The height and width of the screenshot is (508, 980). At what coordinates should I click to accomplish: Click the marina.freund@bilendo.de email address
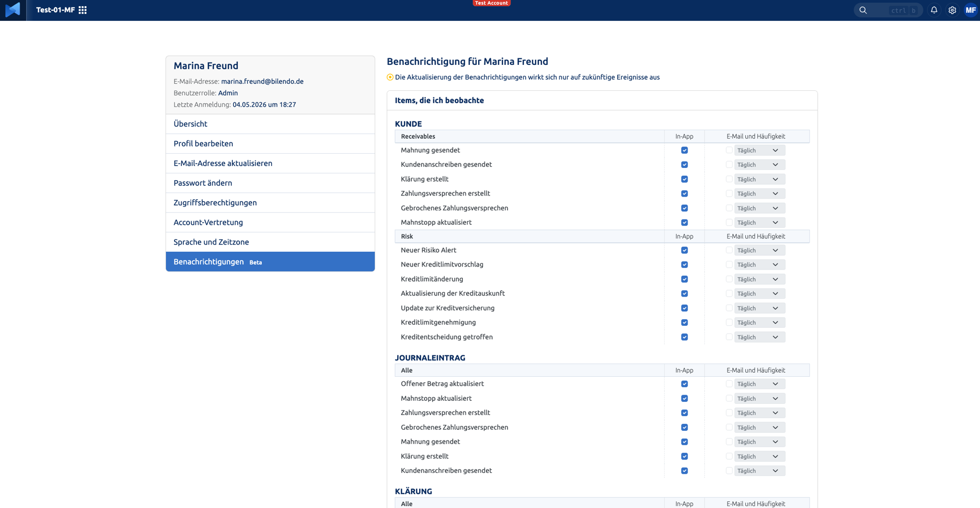[262, 82]
